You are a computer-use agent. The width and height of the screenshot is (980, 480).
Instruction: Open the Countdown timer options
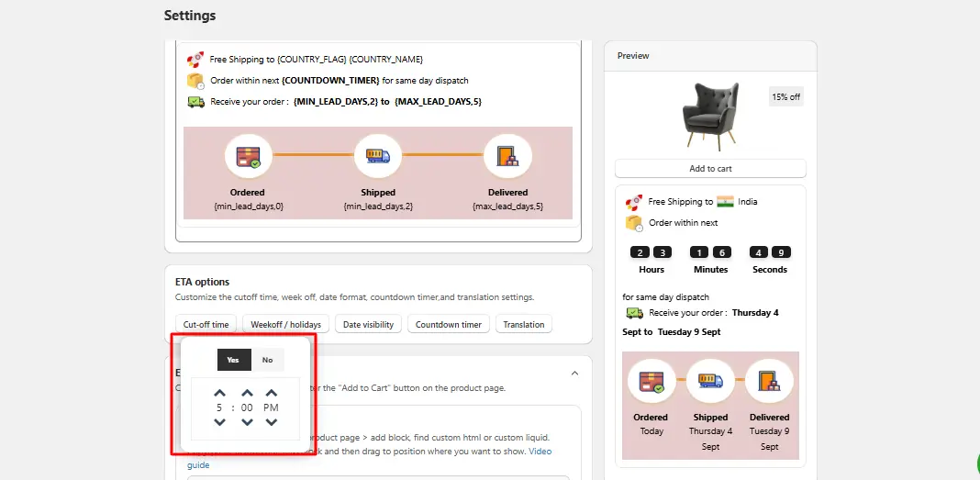pos(449,324)
